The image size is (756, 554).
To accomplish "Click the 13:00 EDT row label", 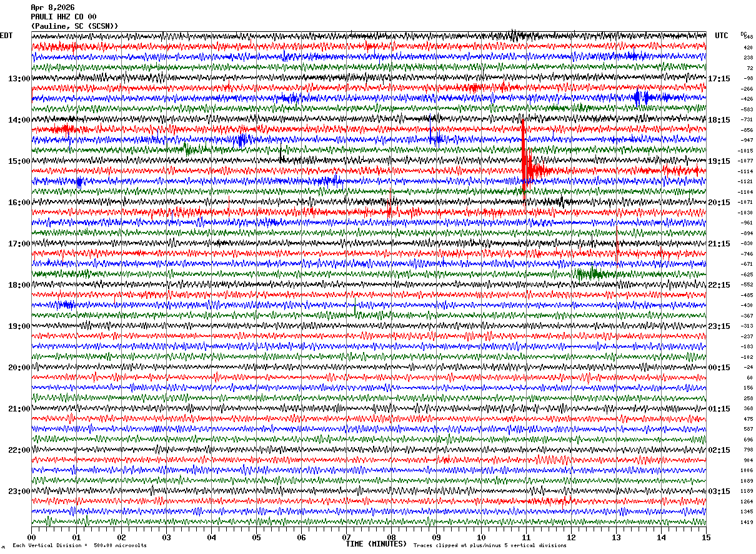I will point(19,79).
